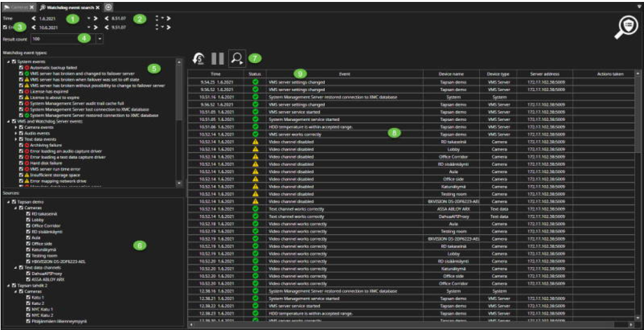The width and height of the screenshot is (644, 330).
Task: Switch to the Cameras tab
Action: [x=13, y=6]
